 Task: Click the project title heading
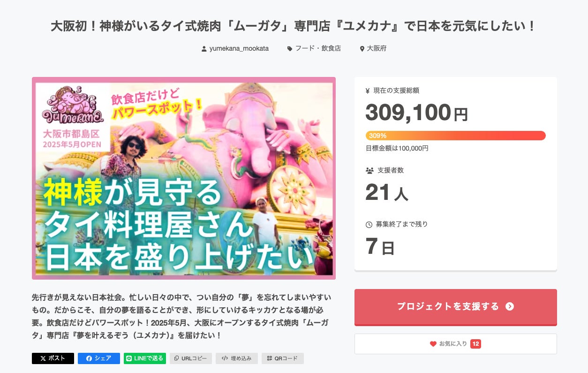[x=294, y=26]
